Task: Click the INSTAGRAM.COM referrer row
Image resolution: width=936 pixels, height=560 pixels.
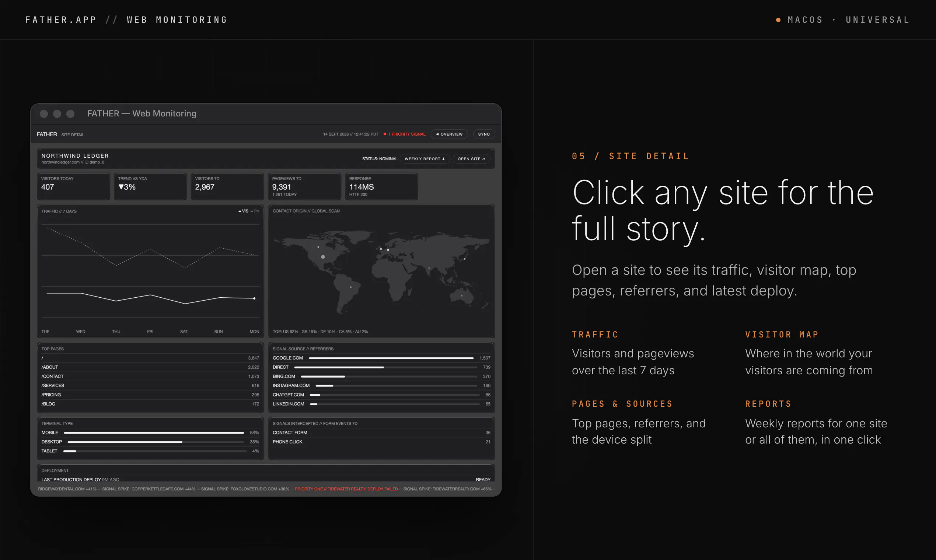Action: [381, 385]
